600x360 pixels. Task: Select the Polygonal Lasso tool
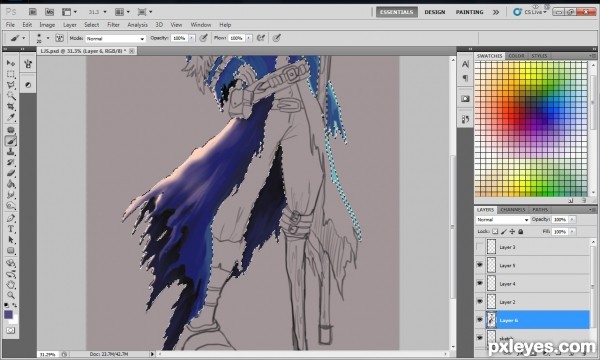pos(11,85)
